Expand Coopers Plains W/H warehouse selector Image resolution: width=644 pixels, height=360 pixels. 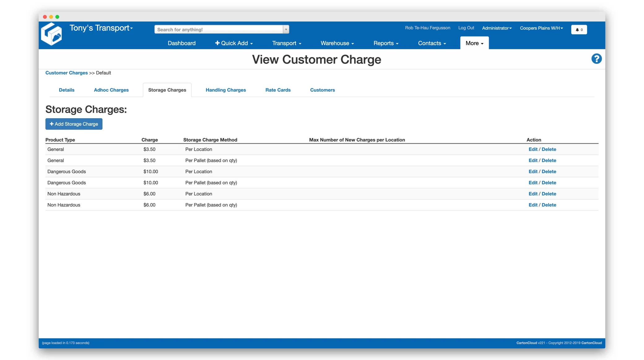541,28
